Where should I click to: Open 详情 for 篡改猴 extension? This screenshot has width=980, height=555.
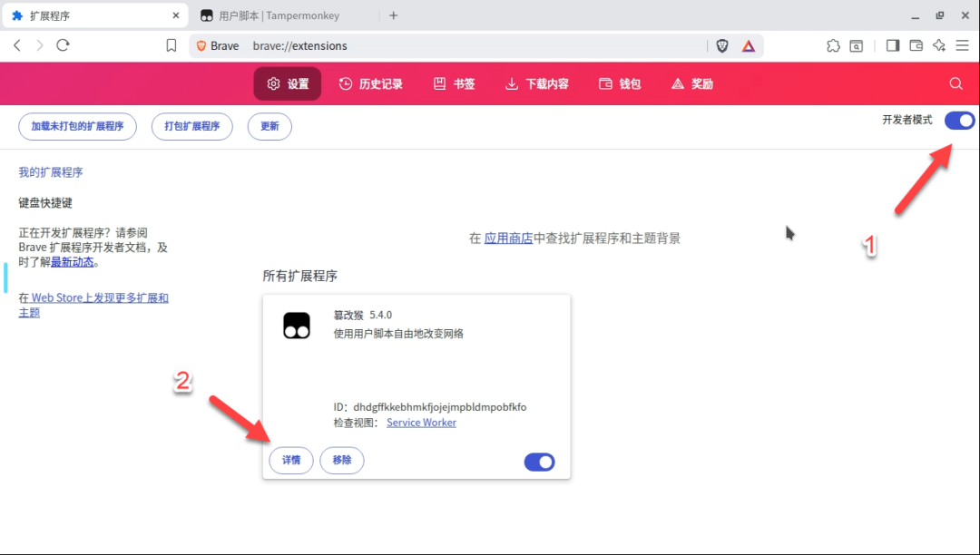[x=291, y=460]
